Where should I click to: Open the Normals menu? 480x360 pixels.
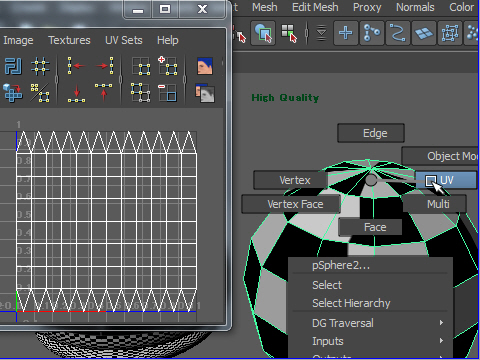click(415, 7)
